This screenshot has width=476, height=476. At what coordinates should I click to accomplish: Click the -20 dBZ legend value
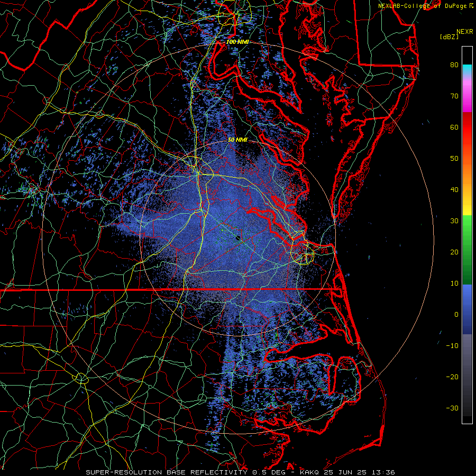point(452,377)
